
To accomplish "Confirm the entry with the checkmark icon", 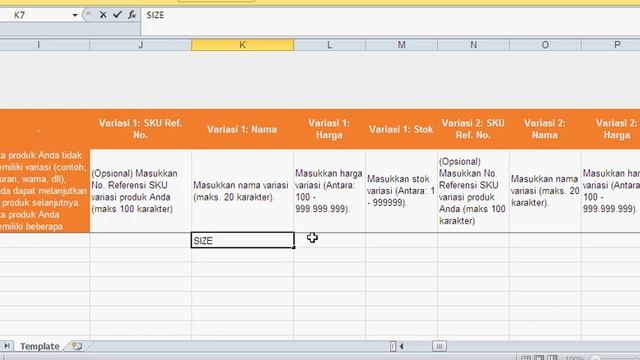I will tap(118, 15).
